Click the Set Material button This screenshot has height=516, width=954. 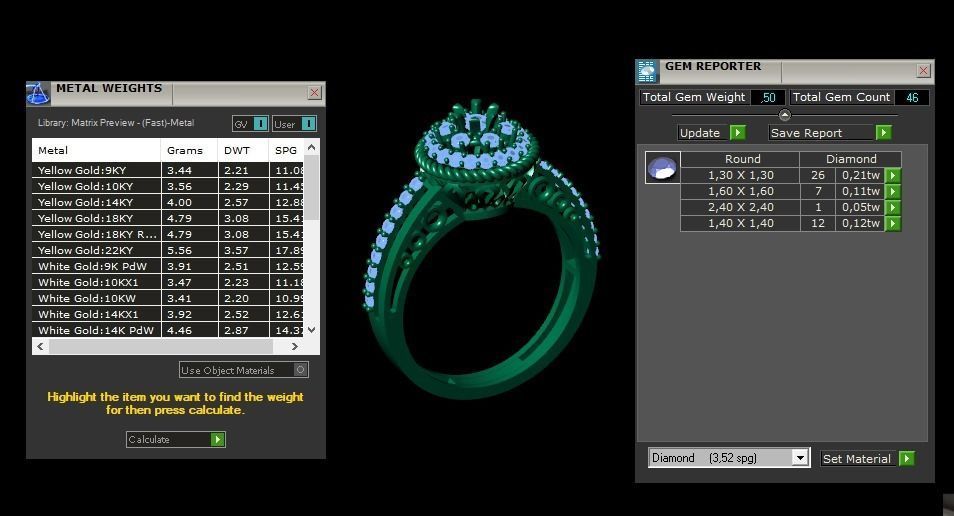click(x=867, y=458)
